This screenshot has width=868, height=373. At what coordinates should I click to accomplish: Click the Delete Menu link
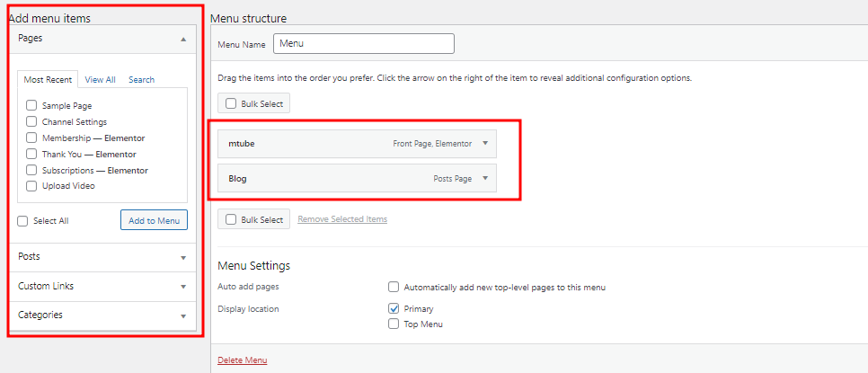click(x=243, y=360)
